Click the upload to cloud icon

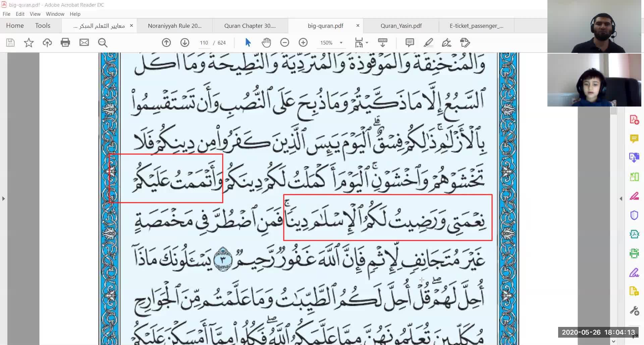pyautogui.click(x=47, y=43)
